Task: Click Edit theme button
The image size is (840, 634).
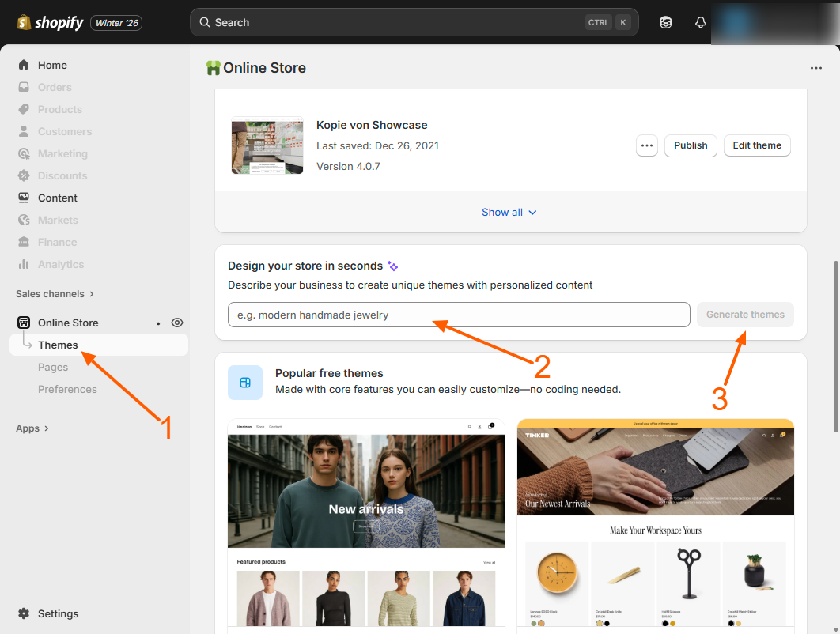Action: (x=757, y=145)
